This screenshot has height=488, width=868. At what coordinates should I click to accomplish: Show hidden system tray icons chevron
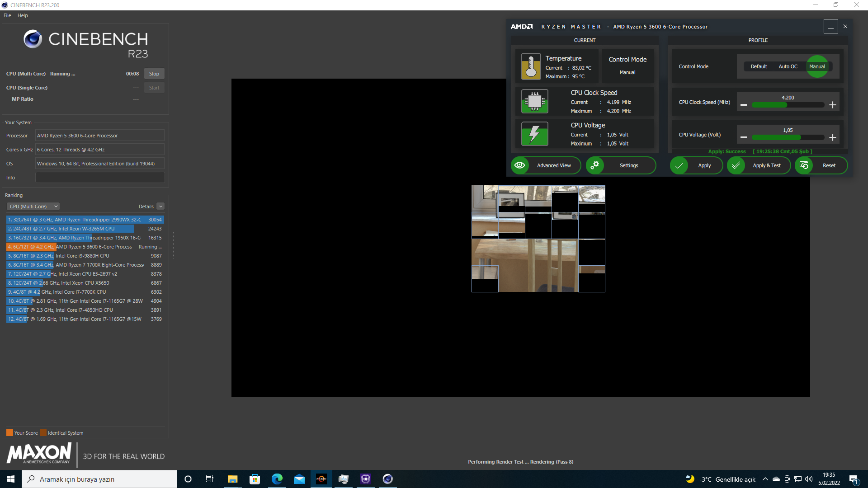point(765,479)
